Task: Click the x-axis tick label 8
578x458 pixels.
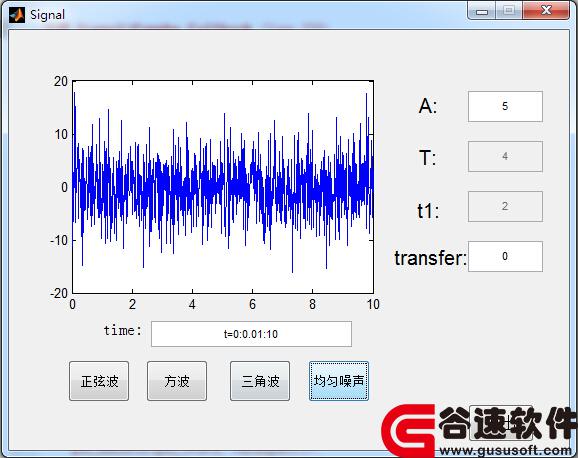Action: [312, 305]
